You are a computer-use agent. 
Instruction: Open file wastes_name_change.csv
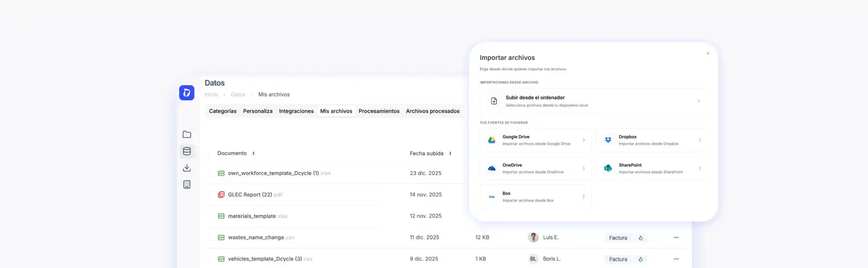click(261, 238)
